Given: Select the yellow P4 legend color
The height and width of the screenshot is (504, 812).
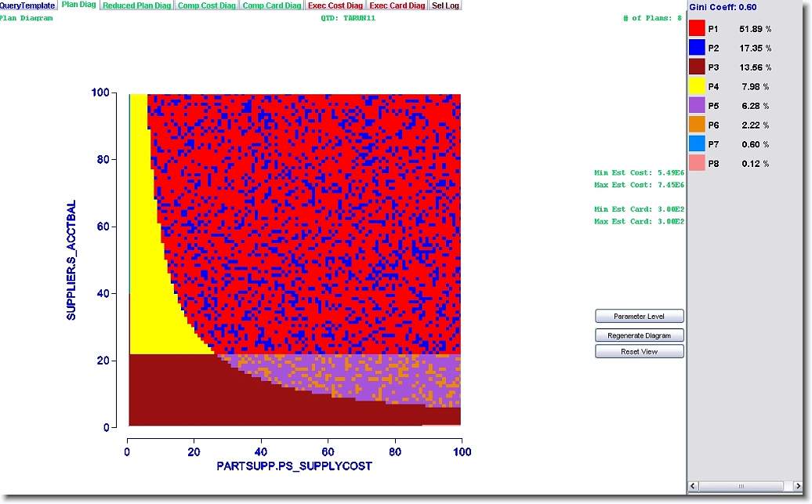Looking at the screenshot, I should [x=697, y=86].
